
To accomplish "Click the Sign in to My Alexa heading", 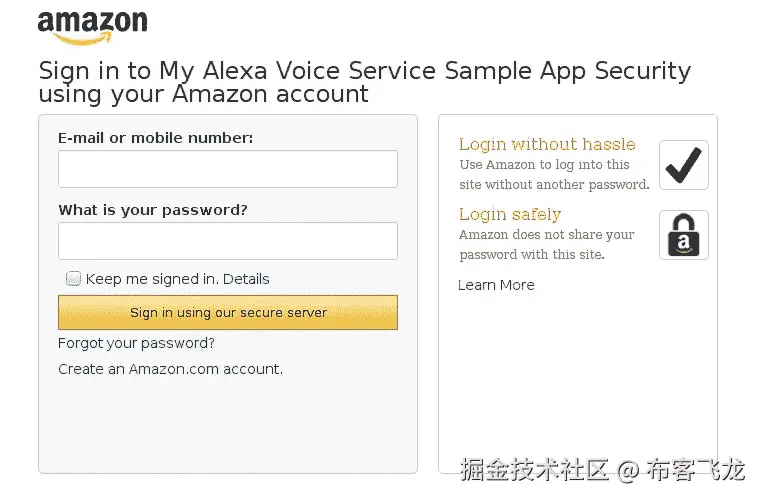I will pos(364,82).
